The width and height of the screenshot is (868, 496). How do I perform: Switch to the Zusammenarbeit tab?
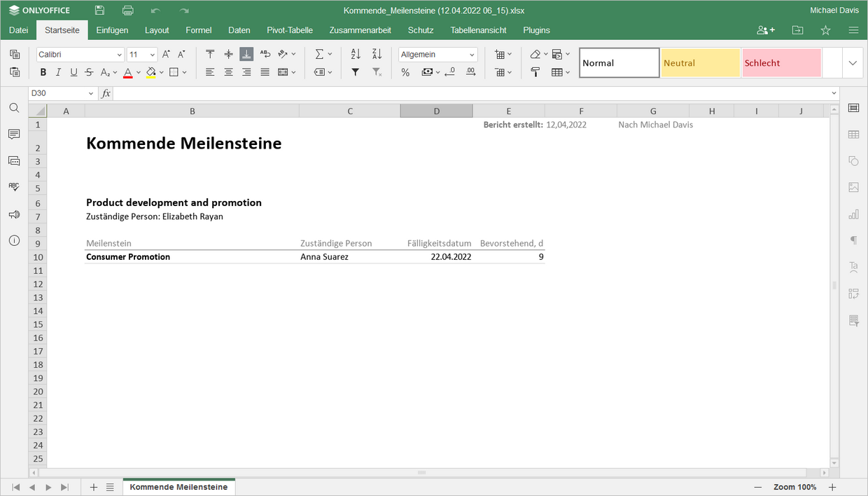(360, 30)
